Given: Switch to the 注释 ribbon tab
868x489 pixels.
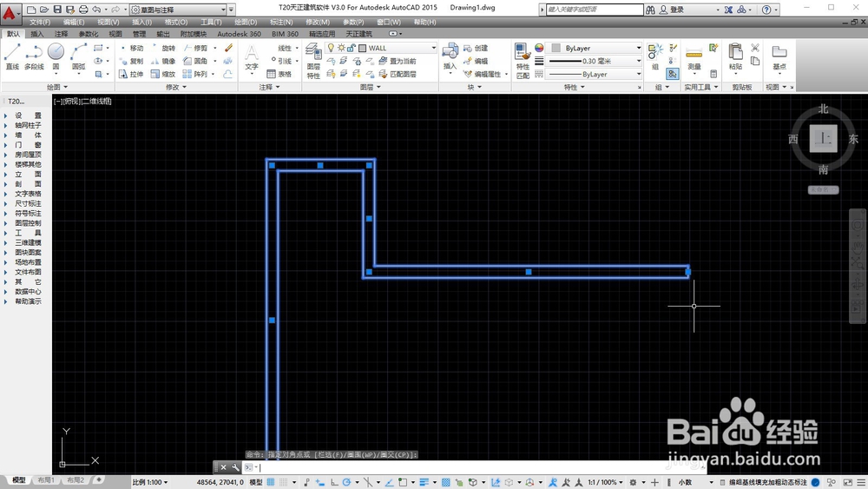Looking at the screenshot, I should point(61,34).
